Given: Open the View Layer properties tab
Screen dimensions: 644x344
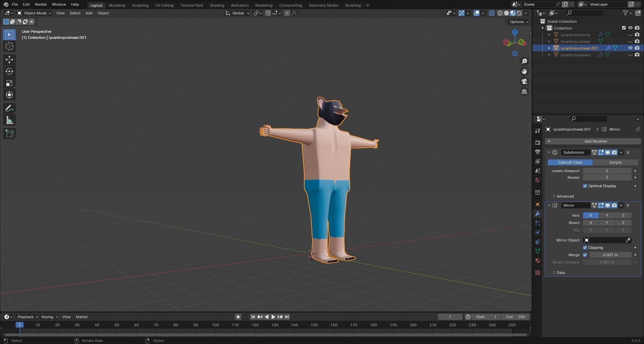Looking at the screenshot, I should pyautogui.click(x=538, y=161).
